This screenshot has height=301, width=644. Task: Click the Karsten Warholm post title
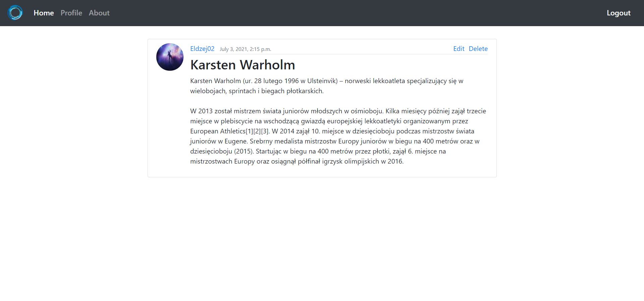(243, 65)
